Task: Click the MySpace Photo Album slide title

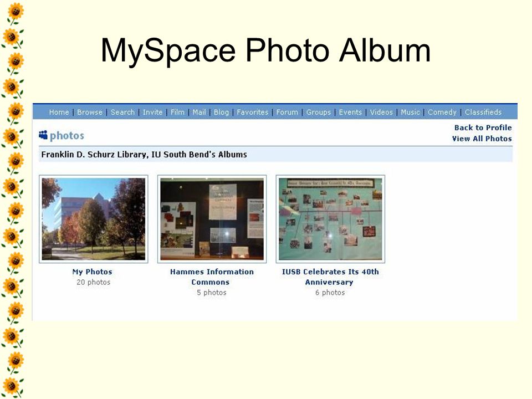Action: coord(265,50)
